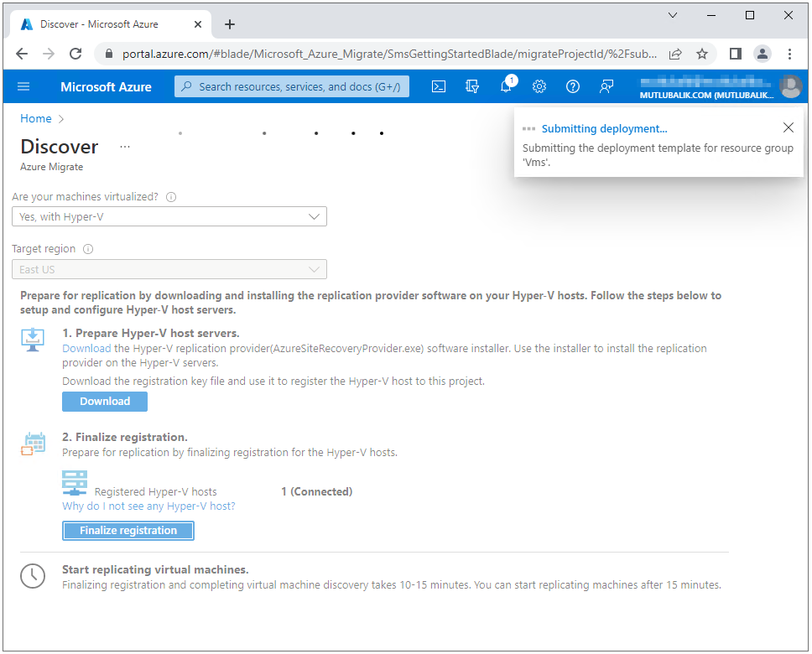Click the Home breadcrumb link
812x654 pixels.
(36, 118)
